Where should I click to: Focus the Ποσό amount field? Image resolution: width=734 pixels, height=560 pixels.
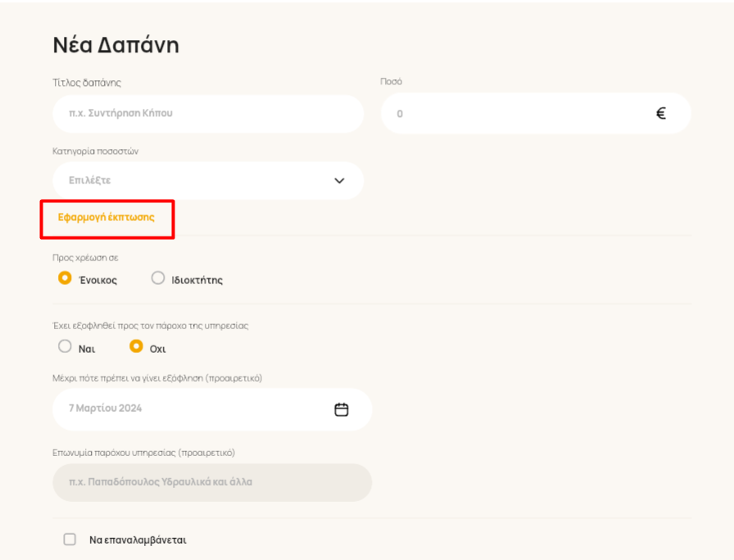[536, 113]
